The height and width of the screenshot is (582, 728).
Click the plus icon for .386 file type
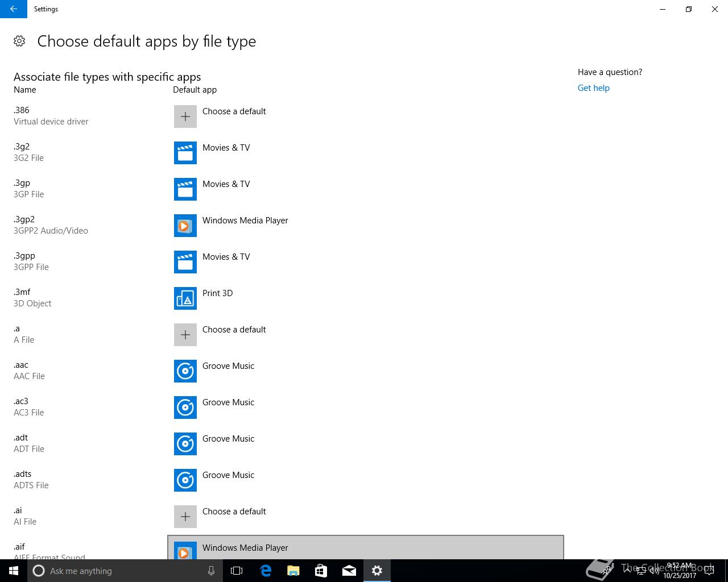pos(185,117)
